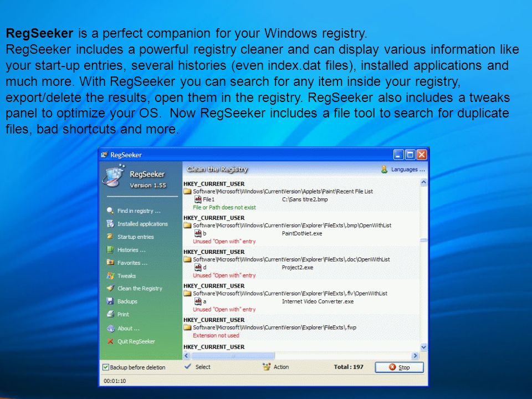The height and width of the screenshot is (399, 532).
Task: Open Tweaks panel
Action: 126,276
